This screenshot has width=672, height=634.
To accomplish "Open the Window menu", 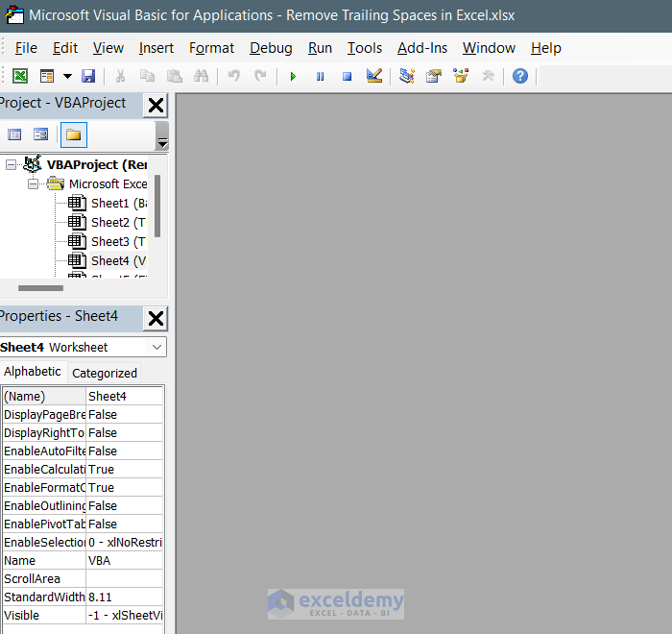I will [489, 48].
